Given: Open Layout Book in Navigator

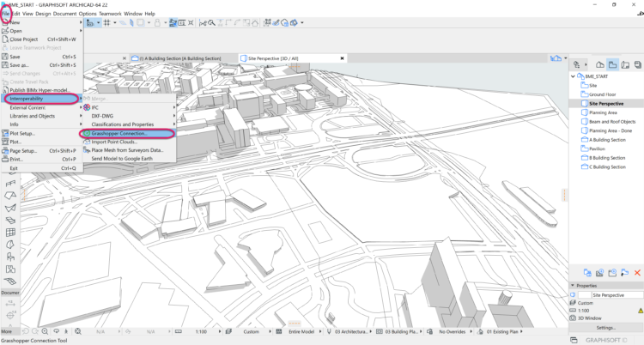Looking at the screenshot, I should pos(624,64).
